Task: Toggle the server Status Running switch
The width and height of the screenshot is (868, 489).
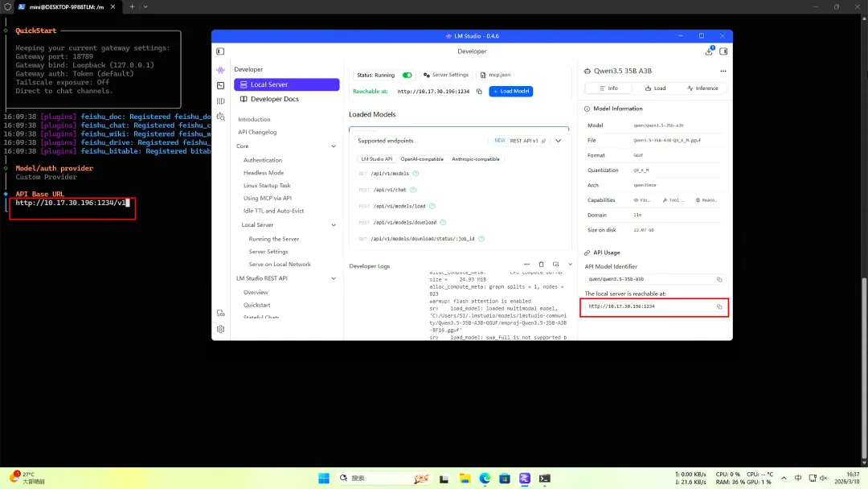Action: (x=407, y=75)
